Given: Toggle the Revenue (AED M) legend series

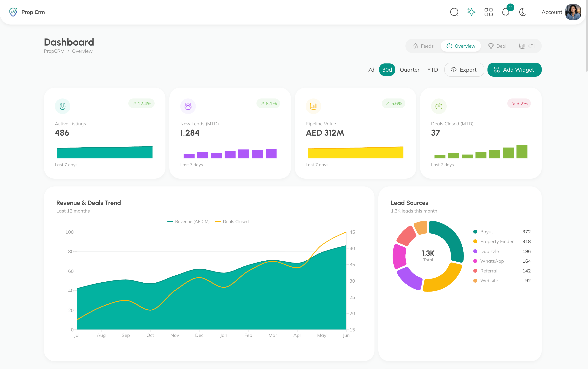Looking at the screenshot, I should tap(188, 222).
